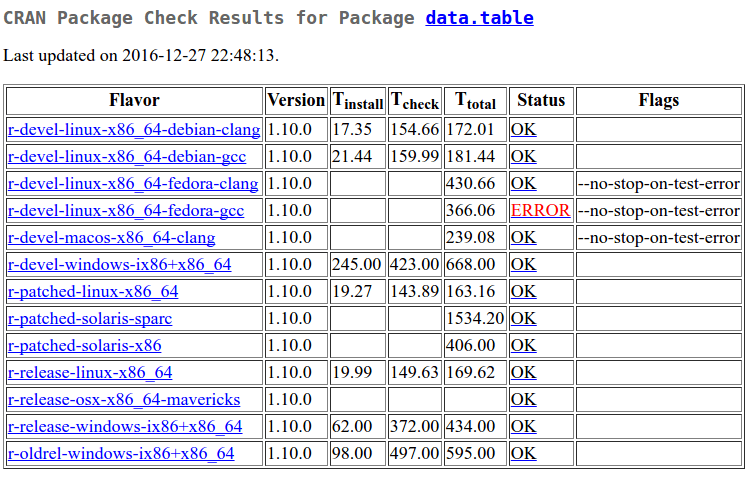Open r-patched-linux-x86_64 flavor link
The height and width of the screenshot is (477, 753).
click(x=93, y=292)
